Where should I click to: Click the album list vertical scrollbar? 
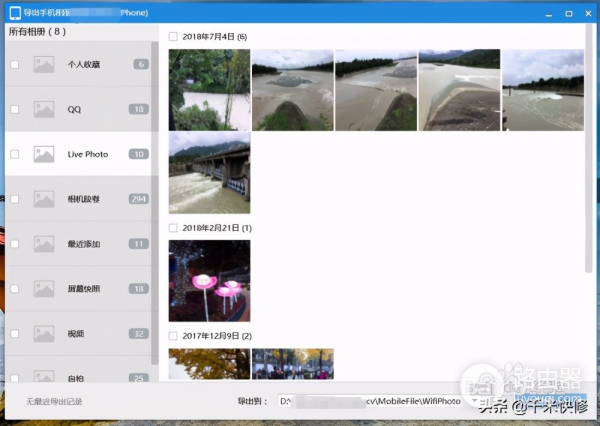(154, 200)
